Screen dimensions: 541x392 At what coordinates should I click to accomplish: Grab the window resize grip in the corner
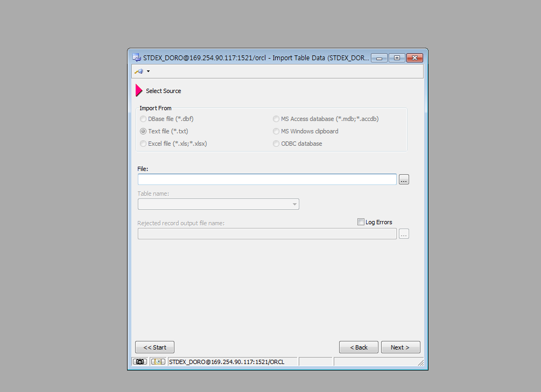[x=420, y=363]
